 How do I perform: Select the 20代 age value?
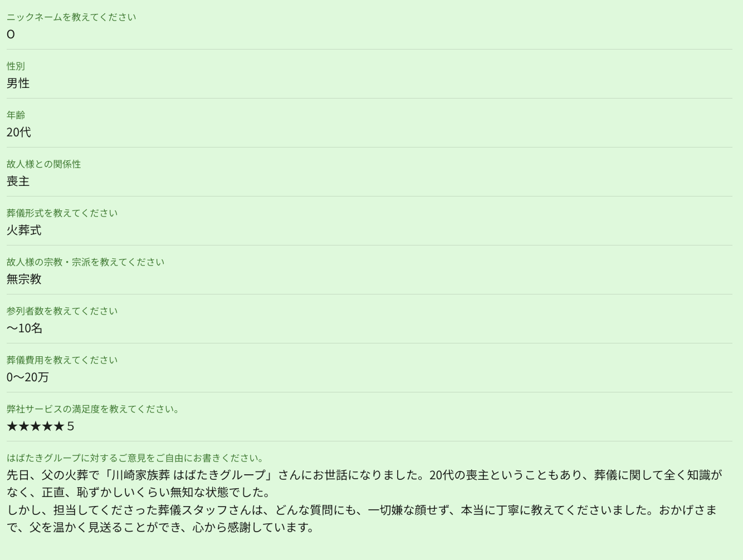coord(19,132)
